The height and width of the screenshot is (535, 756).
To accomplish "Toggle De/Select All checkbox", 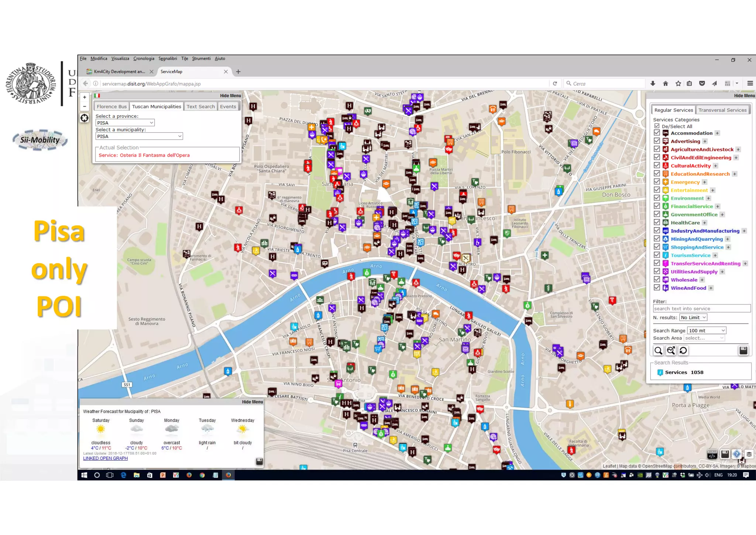I will point(657,126).
